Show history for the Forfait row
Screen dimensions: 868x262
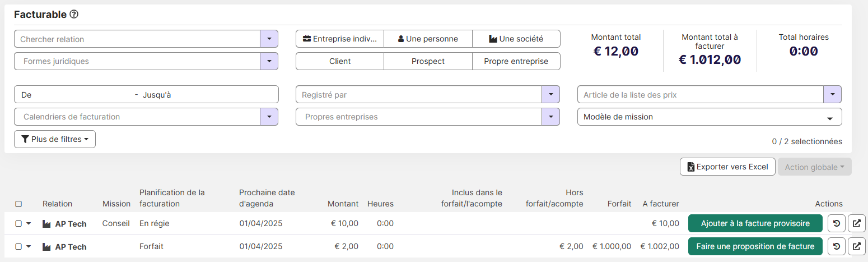(836, 246)
